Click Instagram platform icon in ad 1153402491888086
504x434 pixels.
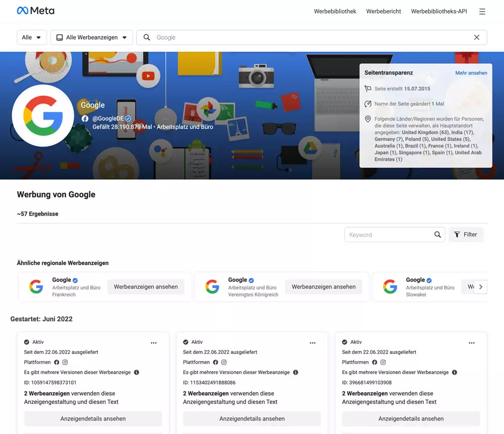pyautogui.click(x=224, y=362)
